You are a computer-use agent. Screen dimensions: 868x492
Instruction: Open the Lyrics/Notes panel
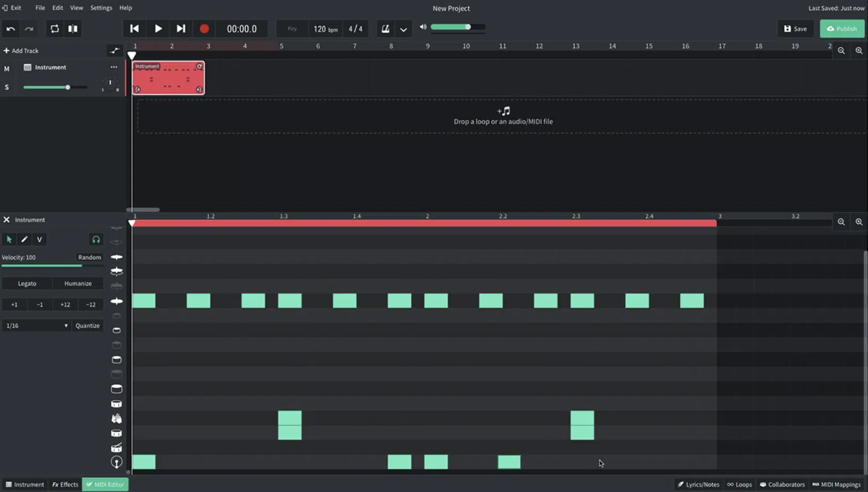point(698,485)
